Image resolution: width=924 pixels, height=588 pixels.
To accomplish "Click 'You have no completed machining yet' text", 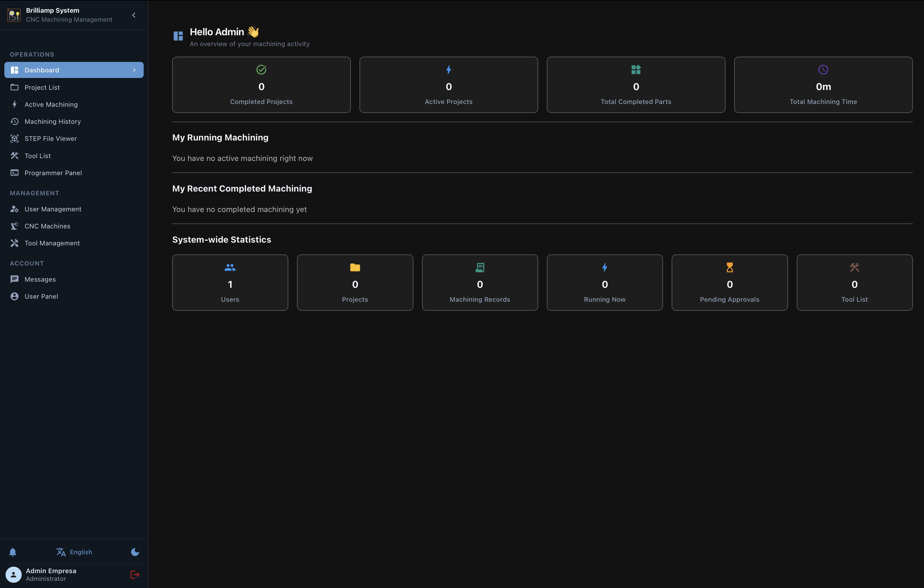I will coord(239,210).
